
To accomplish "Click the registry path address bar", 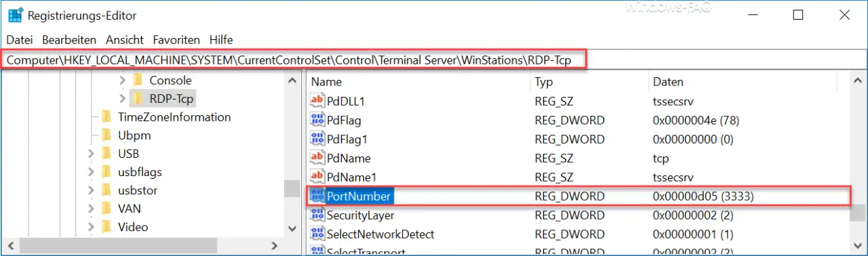I will (293, 60).
